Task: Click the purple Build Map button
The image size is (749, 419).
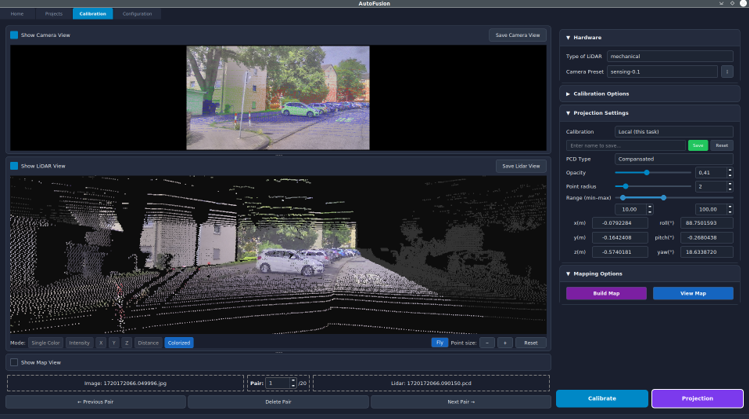Action: 606,294
